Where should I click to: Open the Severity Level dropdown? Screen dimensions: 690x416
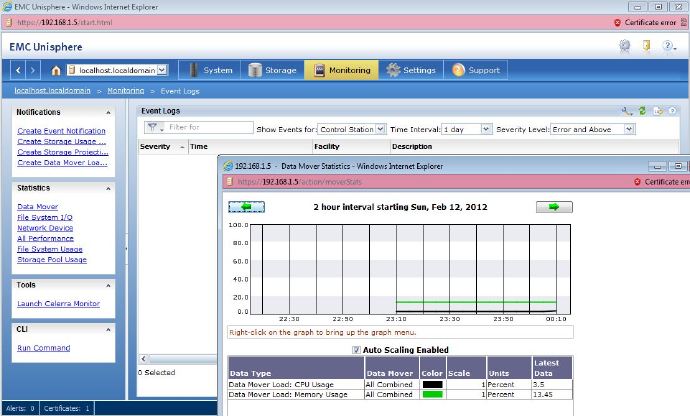coord(629,129)
